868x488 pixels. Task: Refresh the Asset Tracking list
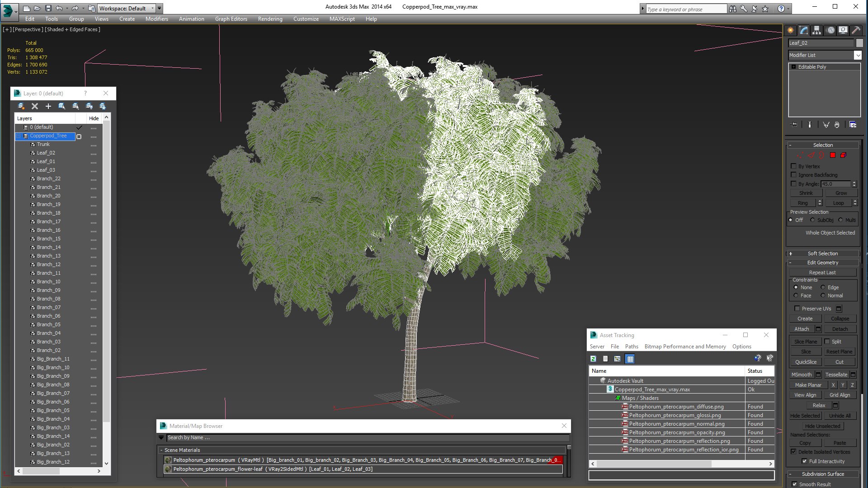[x=593, y=359]
